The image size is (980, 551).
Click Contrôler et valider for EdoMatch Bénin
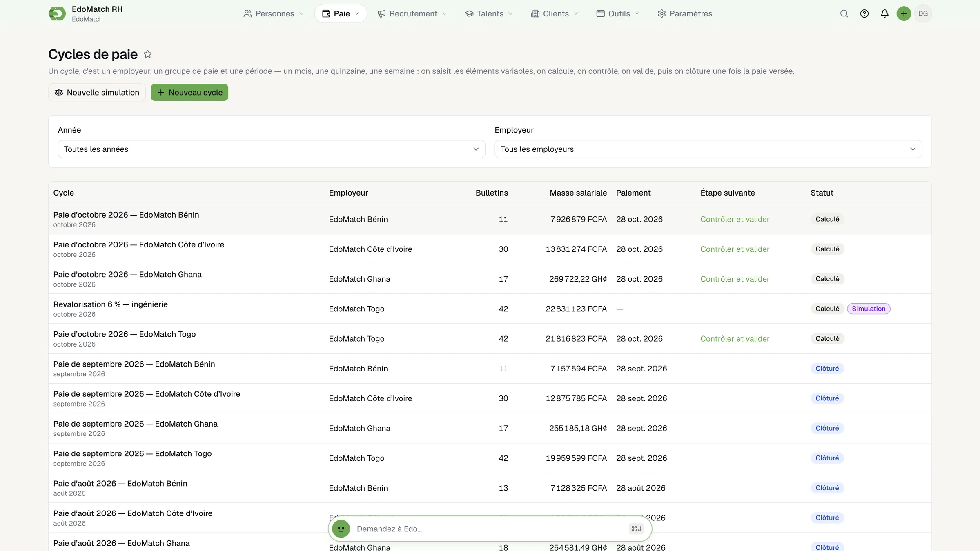coord(735,219)
